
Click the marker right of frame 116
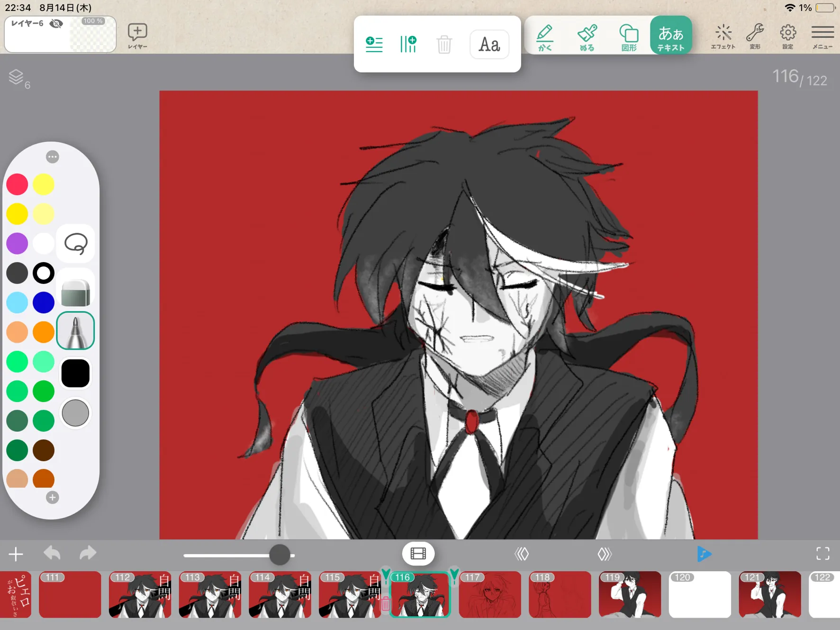(x=454, y=575)
